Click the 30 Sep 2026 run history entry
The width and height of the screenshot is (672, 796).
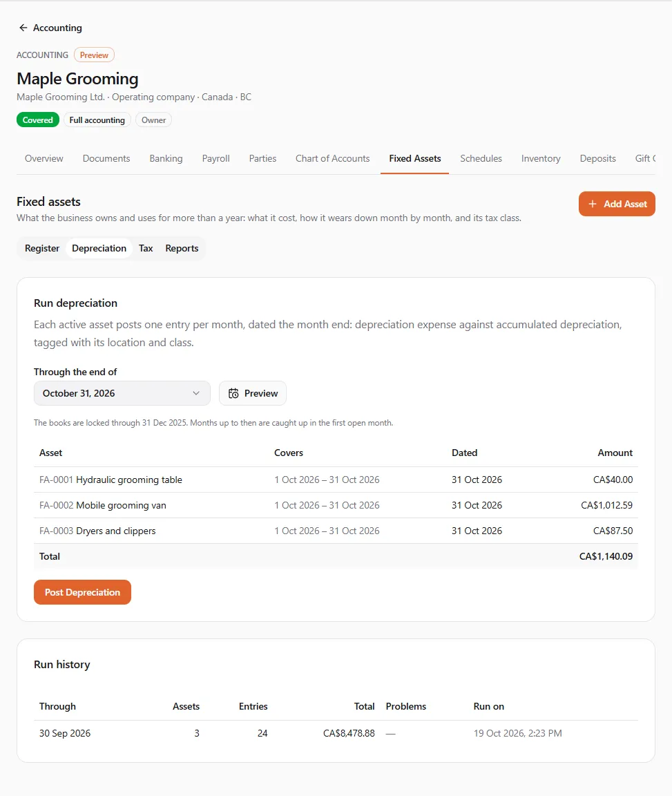click(336, 733)
